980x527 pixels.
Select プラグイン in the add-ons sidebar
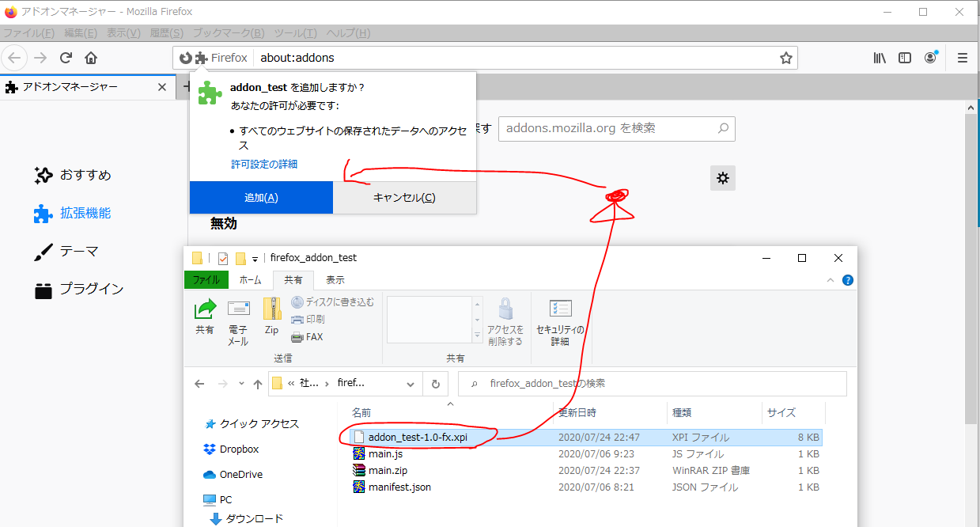click(x=79, y=289)
